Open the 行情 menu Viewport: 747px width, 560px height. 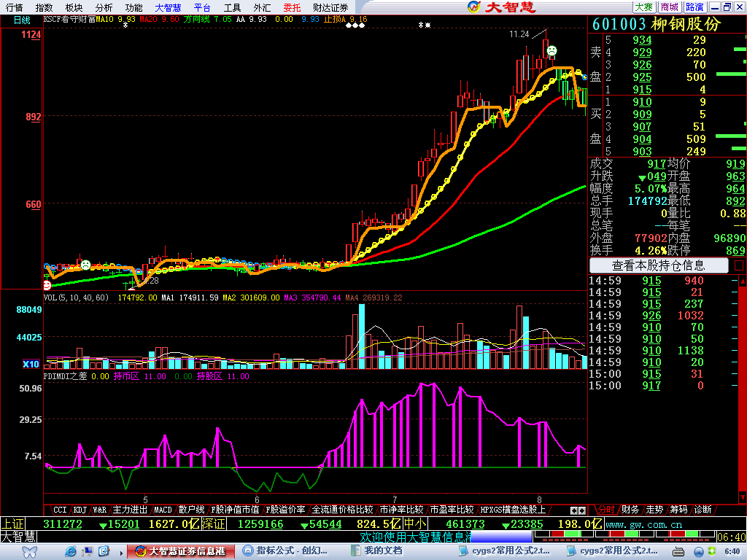pos(15,7)
